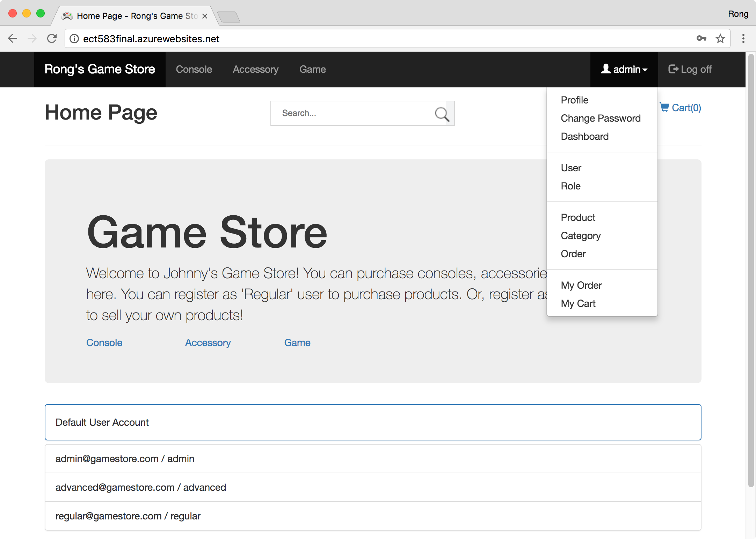Open Game in the navbar
This screenshot has height=539, width=756.
point(313,69)
